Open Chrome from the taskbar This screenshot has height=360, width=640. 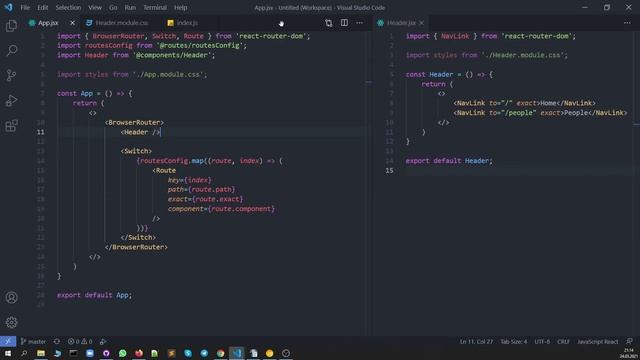click(220, 353)
